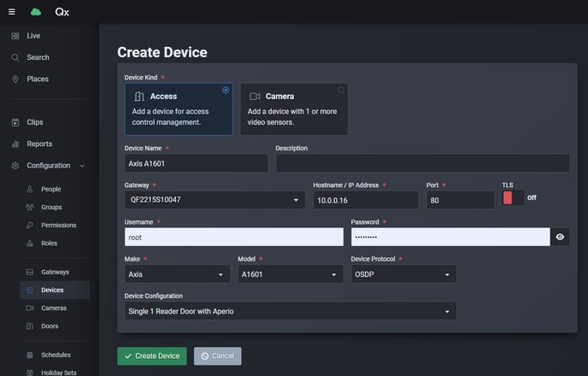This screenshot has height=376, width=588.
Task: Click the Port field showing 80
Action: [x=460, y=200]
